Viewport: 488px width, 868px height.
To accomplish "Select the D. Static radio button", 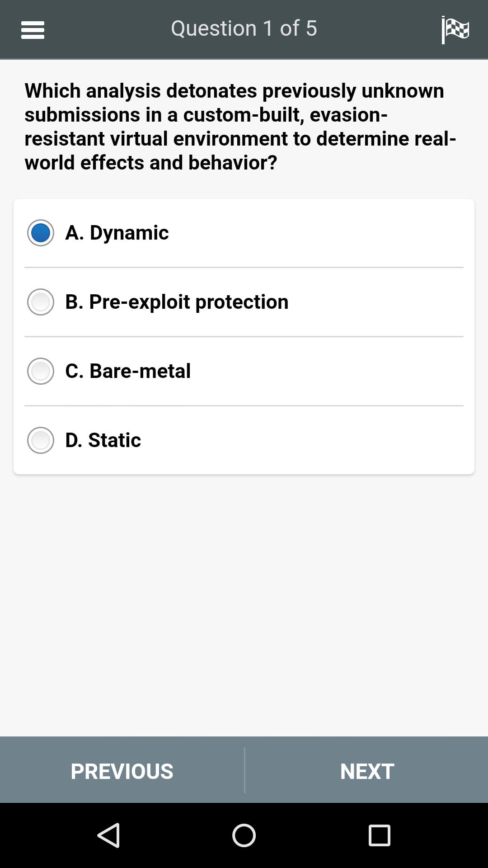I will tap(41, 440).
